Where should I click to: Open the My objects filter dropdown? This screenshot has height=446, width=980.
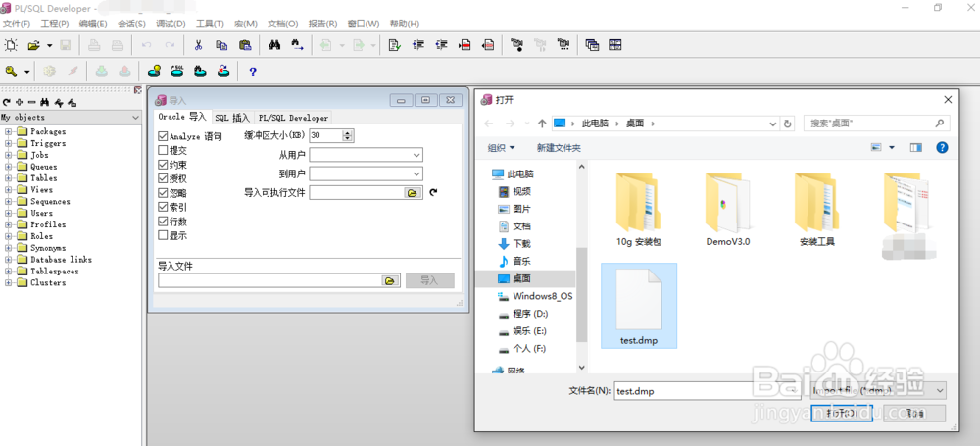click(x=135, y=118)
